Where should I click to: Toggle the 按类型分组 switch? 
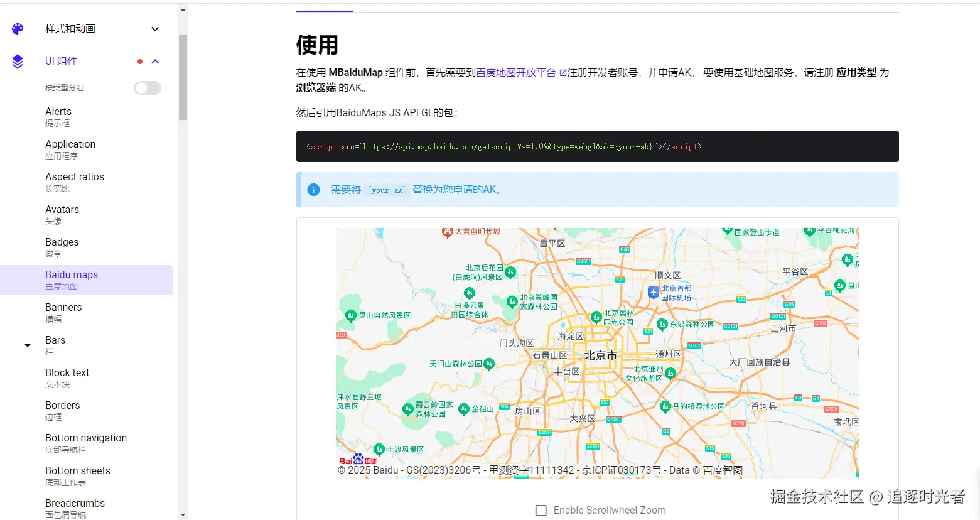(x=148, y=88)
